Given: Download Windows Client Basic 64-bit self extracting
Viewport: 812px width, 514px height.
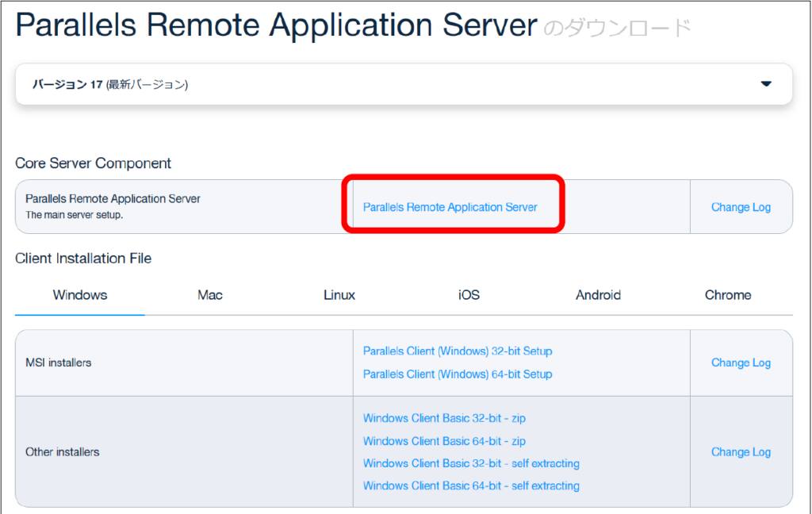Looking at the screenshot, I should [x=471, y=485].
